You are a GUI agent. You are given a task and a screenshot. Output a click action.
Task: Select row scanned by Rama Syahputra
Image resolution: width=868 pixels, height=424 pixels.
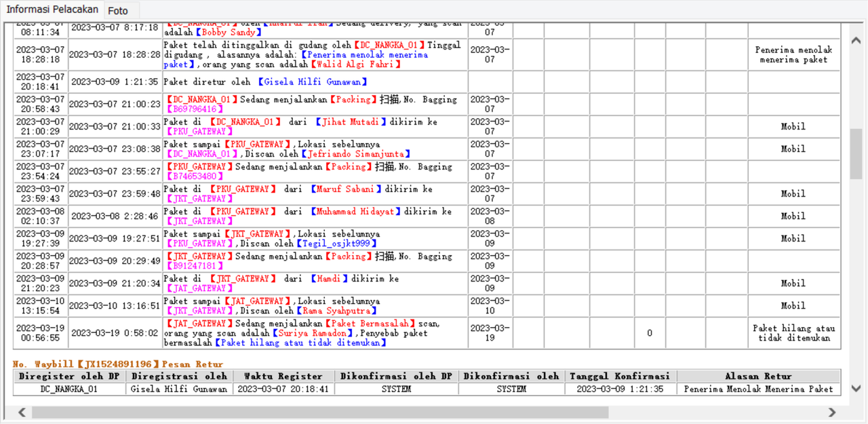427,306
